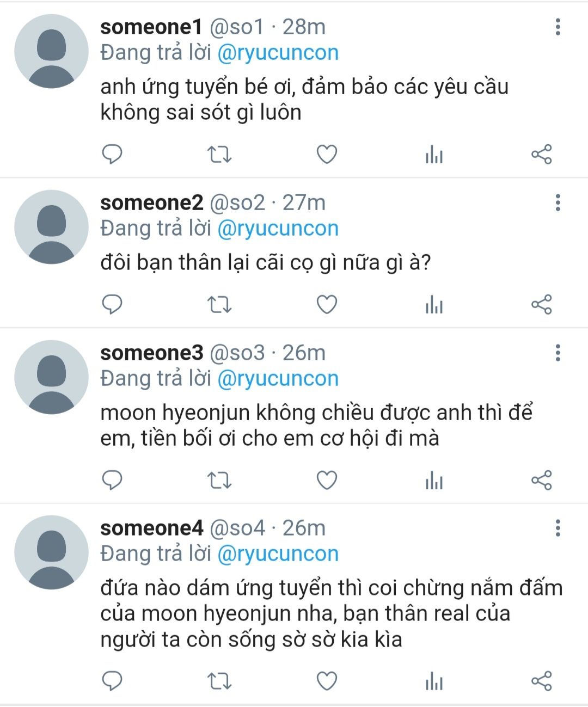Open @ryucuncon link in someone4's reply
Screen dimensions: 588x707
point(278,554)
